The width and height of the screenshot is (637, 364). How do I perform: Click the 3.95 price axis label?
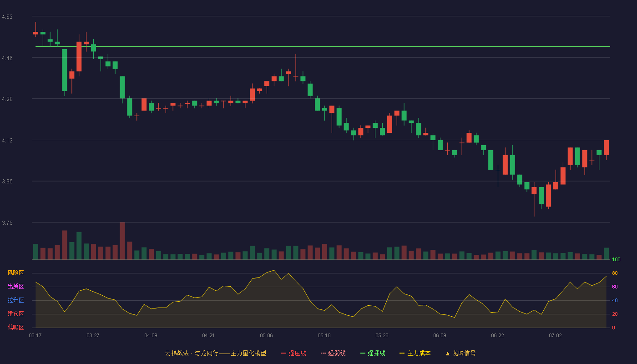pyautogui.click(x=7, y=182)
